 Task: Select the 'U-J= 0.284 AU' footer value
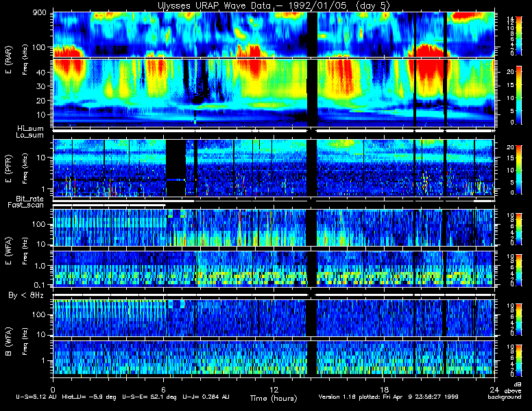click(x=206, y=397)
